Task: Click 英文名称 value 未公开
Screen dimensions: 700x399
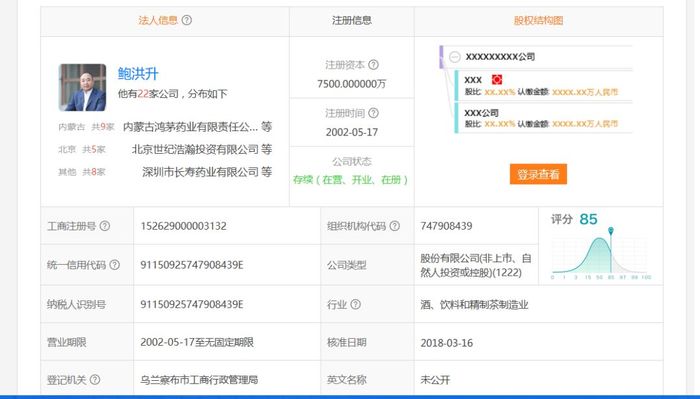Action: (435, 380)
